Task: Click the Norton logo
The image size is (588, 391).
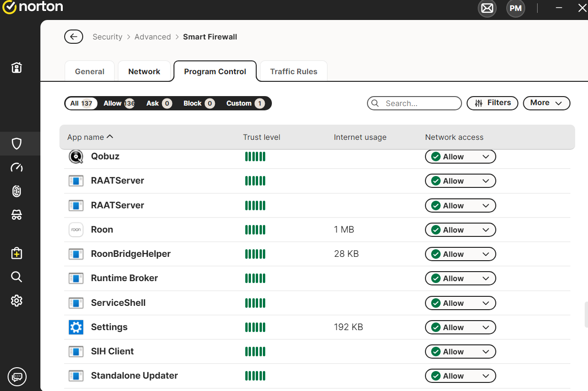Action: pos(32,8)
